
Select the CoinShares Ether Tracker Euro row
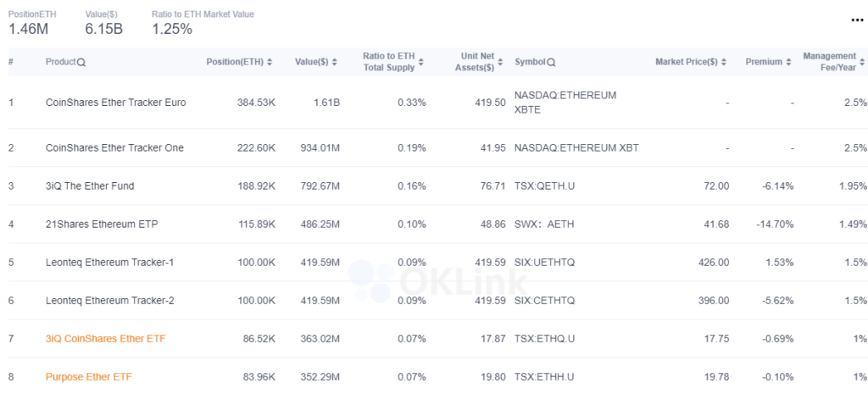click(434, 103)
